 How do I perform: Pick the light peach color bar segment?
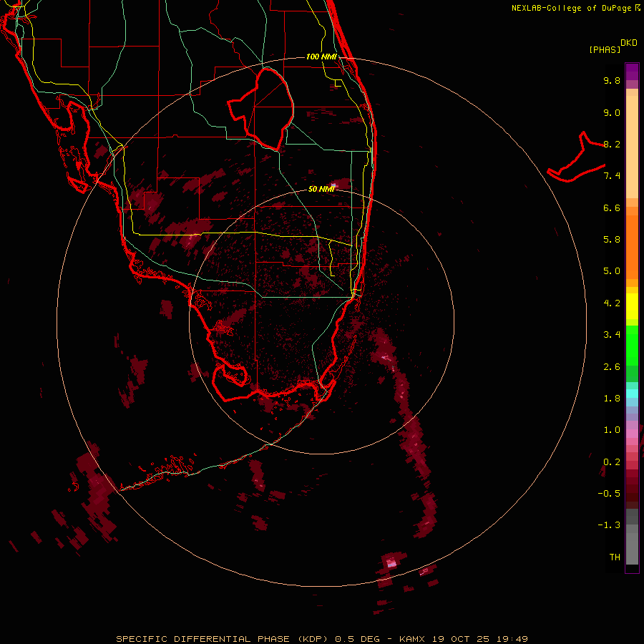pos(632,148)
